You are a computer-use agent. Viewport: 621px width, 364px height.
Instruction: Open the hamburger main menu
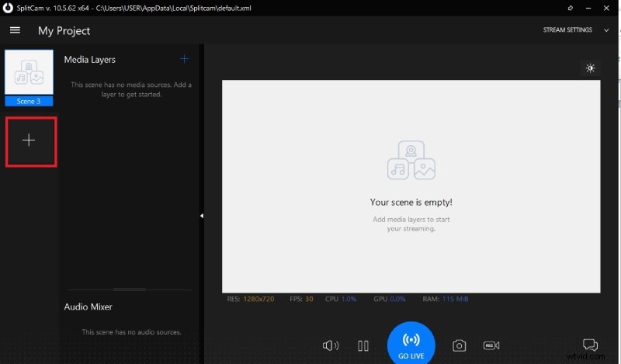click(x=15, y=30)
